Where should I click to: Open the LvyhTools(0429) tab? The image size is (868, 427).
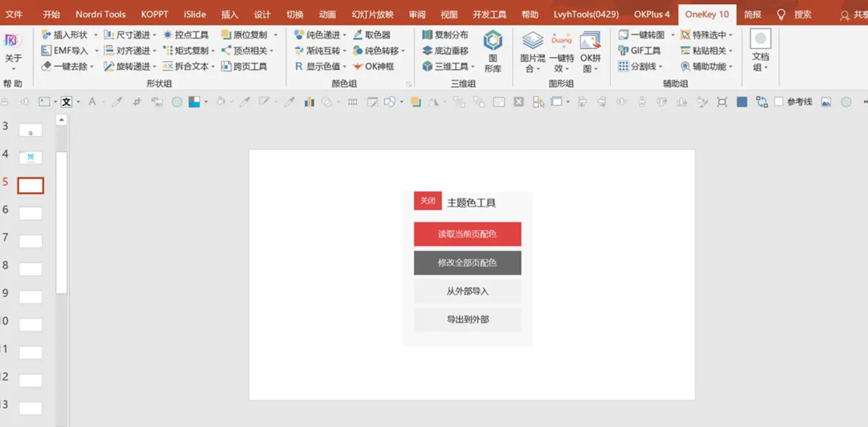586,14
